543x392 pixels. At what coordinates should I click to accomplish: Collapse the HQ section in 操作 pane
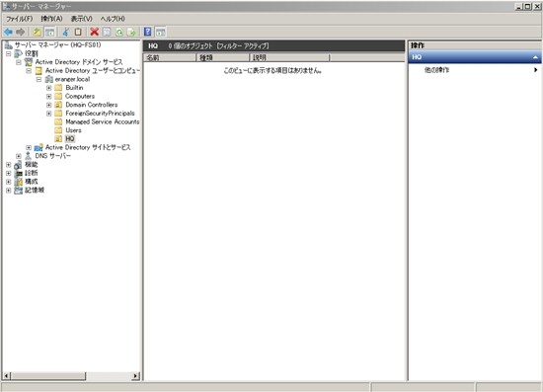(535, 57)
